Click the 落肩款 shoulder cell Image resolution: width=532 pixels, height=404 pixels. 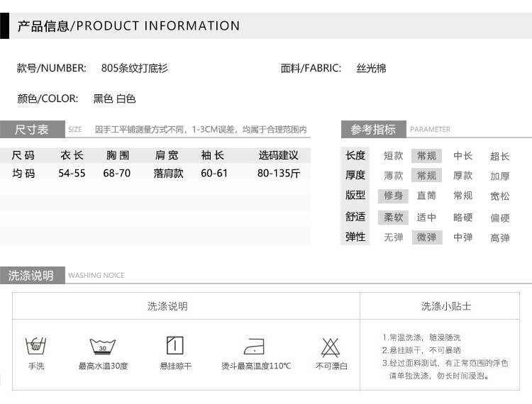(168, 173)
